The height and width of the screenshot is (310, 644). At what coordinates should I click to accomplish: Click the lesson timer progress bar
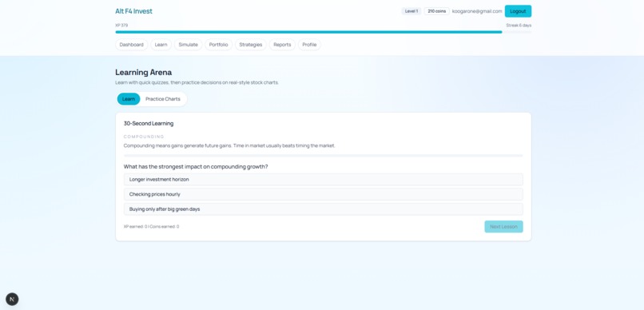324,156
